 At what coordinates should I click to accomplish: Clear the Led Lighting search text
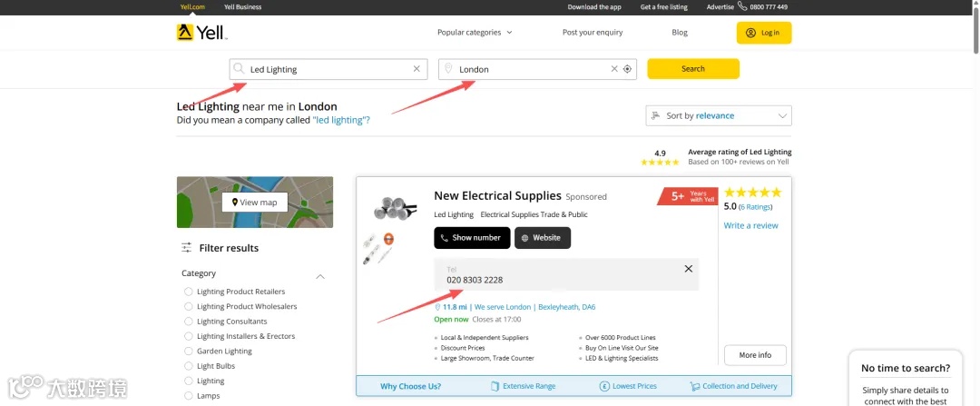(416, 69)
